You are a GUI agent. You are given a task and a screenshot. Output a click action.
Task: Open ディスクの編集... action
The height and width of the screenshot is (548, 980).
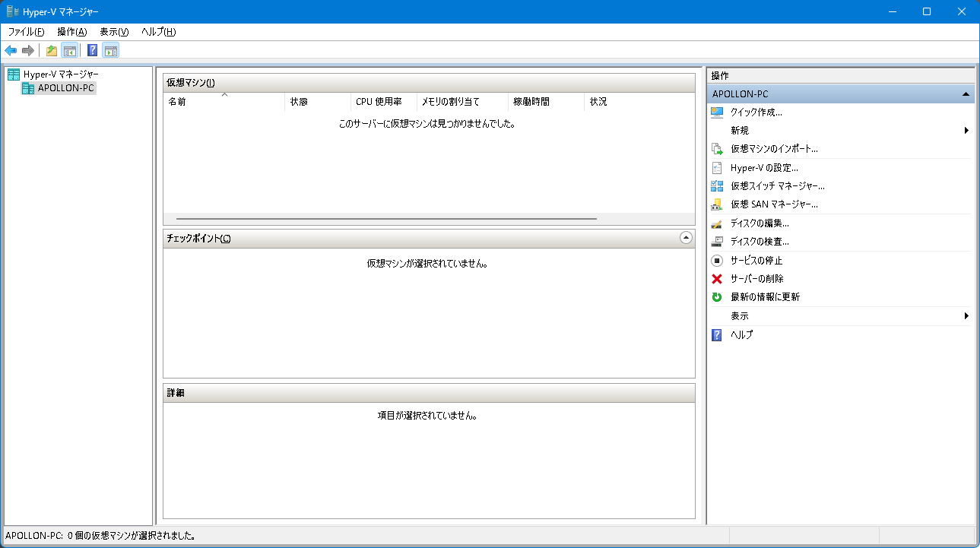click(760, 223)
